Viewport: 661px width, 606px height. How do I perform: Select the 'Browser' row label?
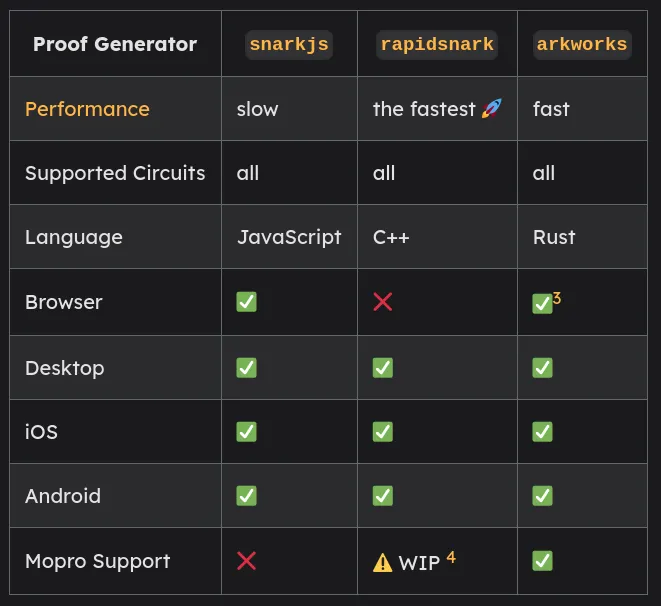click(x=64, y=302)
